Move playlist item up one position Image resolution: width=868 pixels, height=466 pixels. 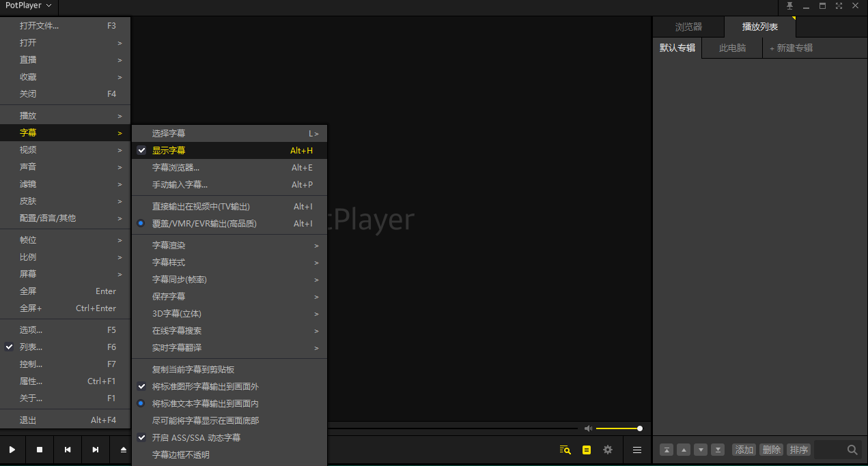tap(684, 450)
